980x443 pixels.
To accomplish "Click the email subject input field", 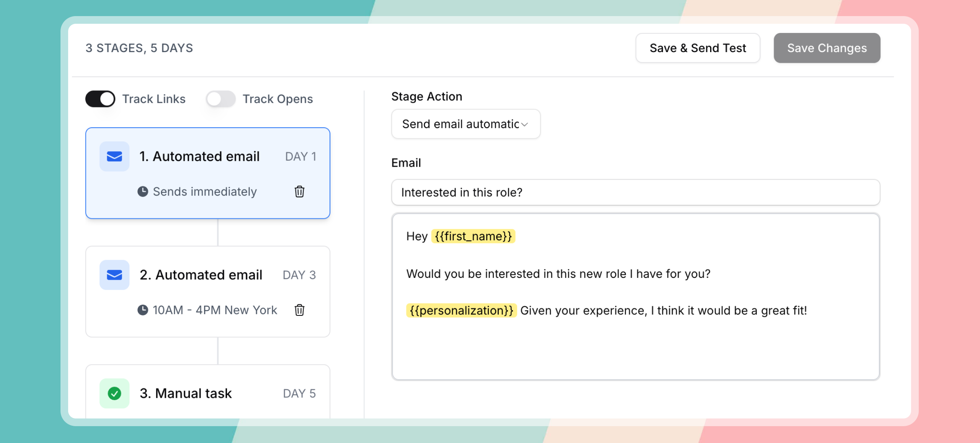I will coord(635,192).
